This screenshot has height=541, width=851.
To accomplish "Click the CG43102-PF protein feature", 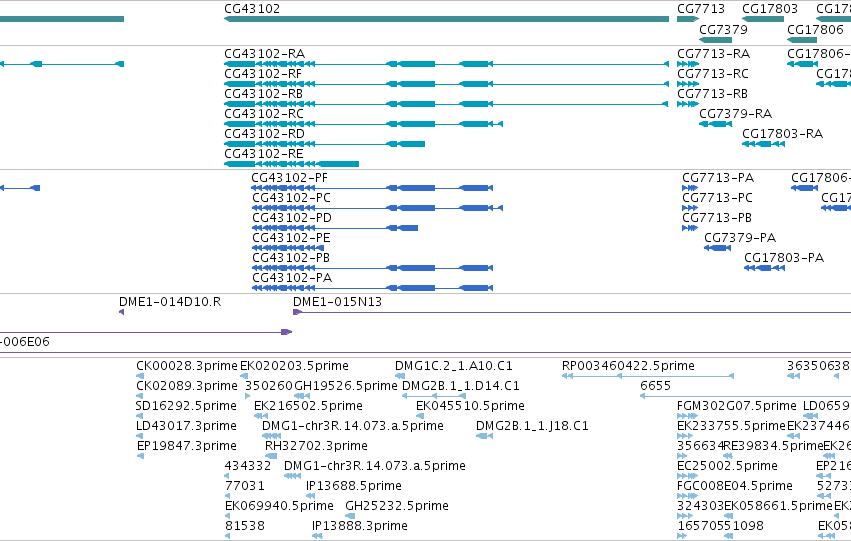I will pos(372,188).
